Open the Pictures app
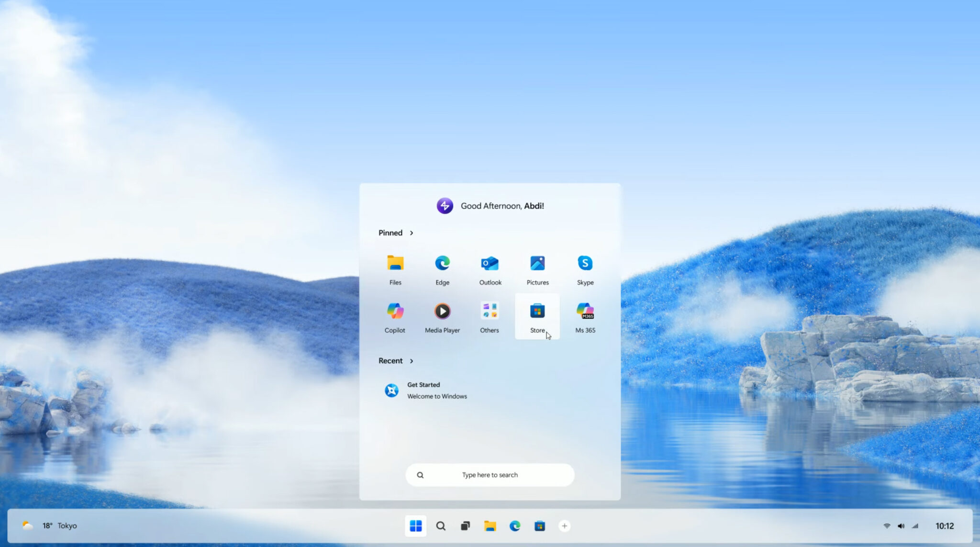This screenshot has height=547, width=980. coord(537,269)
